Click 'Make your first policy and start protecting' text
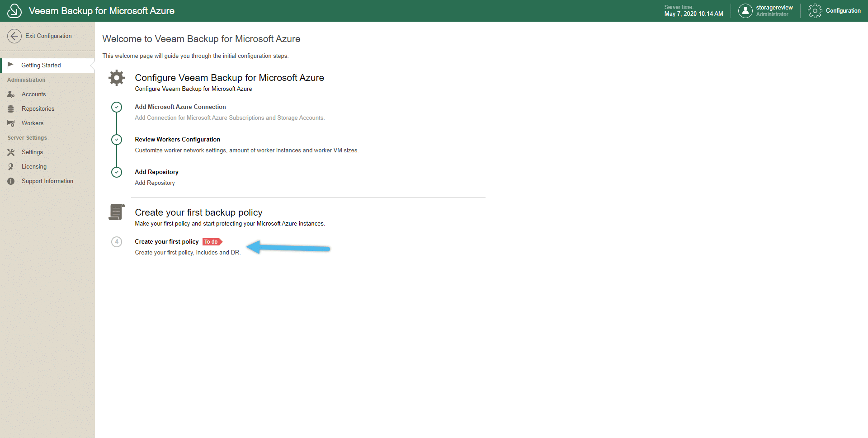Image resolution: width=868 pixels, height=438 pixels. click(230, 223)
